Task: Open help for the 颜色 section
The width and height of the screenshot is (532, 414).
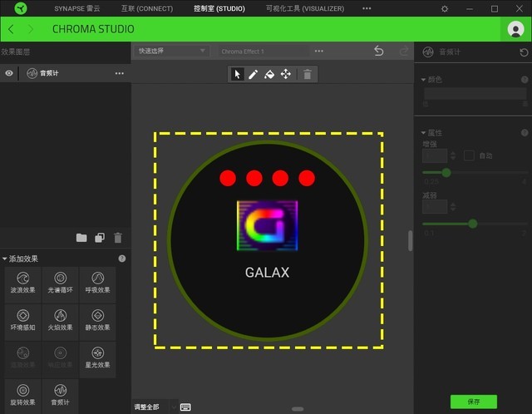Action: pos(525,80)
